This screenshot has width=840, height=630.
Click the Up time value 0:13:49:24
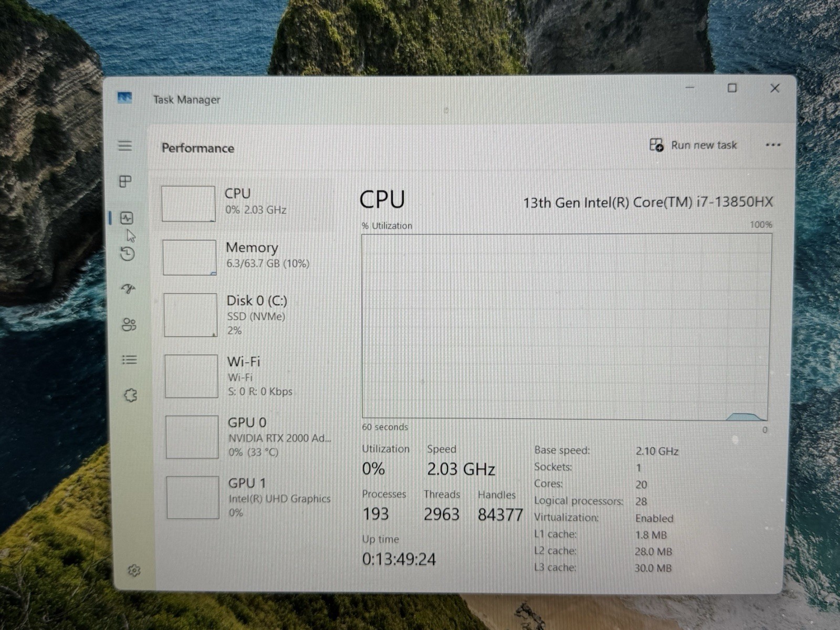point(399,559)
